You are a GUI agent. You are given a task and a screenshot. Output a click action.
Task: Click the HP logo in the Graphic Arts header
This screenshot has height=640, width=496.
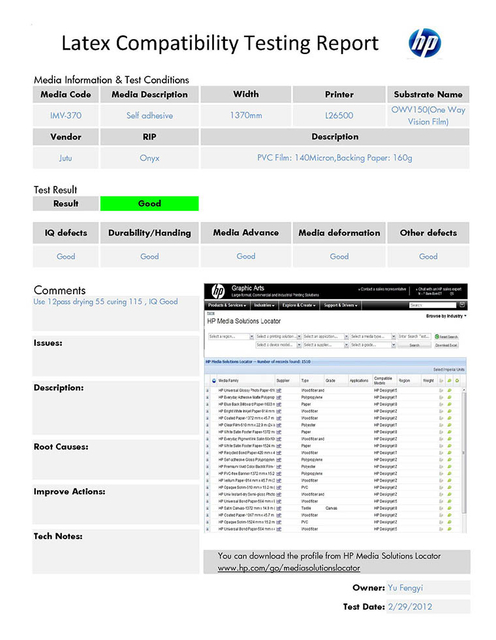point(218,291)
